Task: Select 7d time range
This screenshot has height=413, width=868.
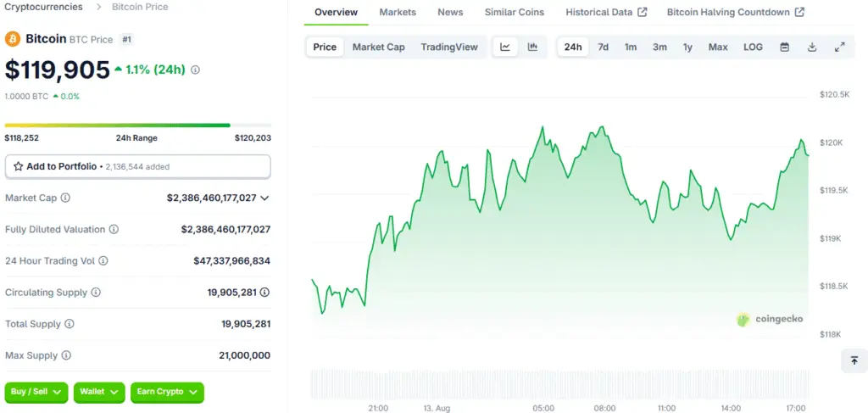Action: point(603,47)
